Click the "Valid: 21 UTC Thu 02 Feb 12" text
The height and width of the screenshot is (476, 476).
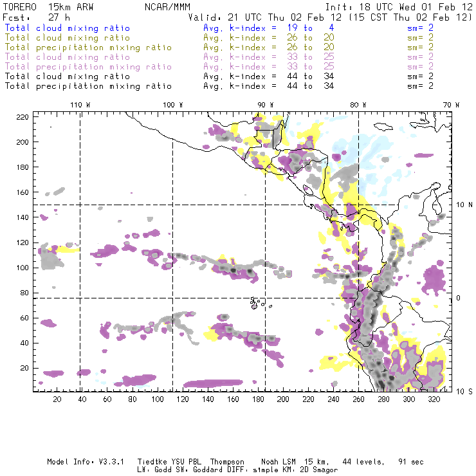pyautogui.click(x=265, y=17)
